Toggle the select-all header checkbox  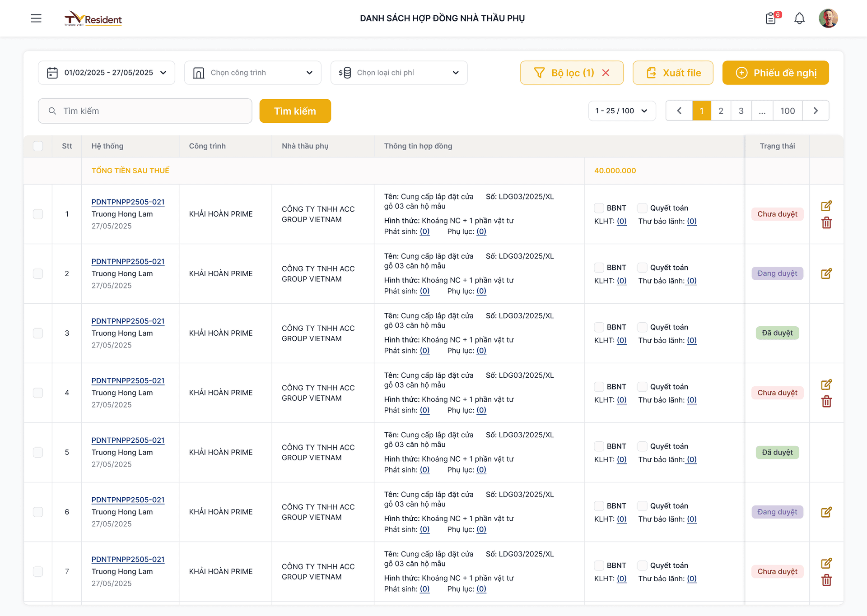38,146
